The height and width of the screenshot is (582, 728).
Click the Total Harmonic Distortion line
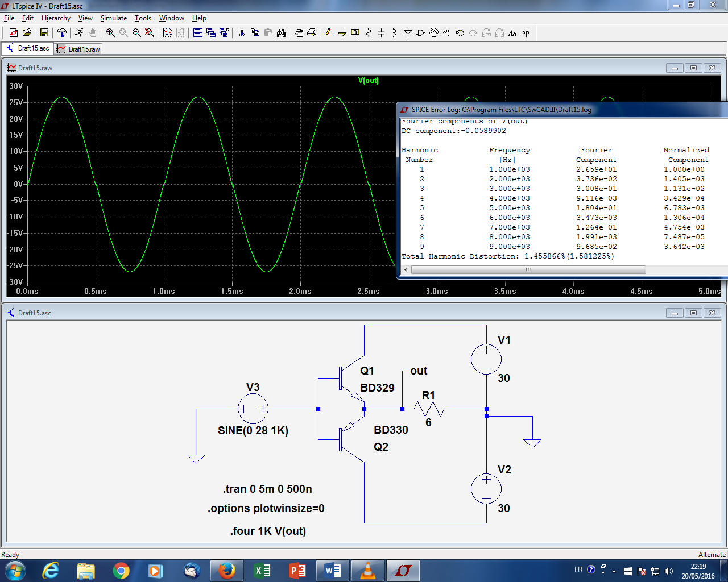coord(508,256)
